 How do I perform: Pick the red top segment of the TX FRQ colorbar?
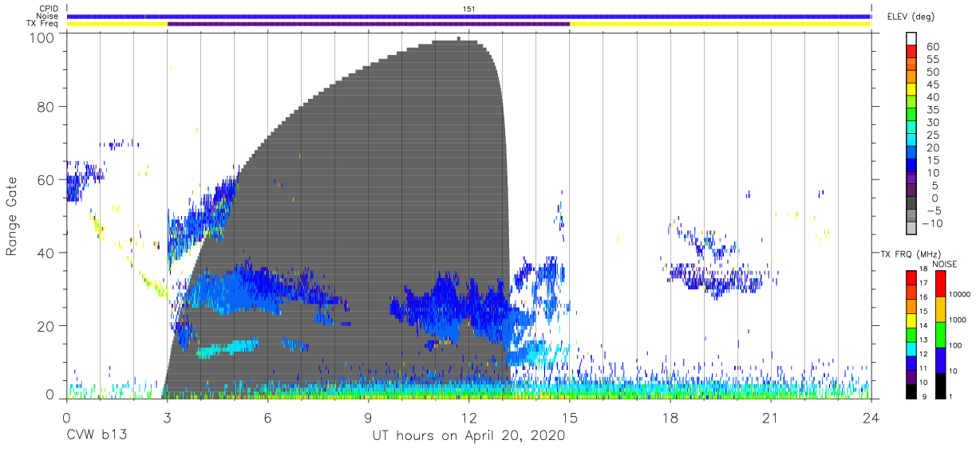coord(911,278)
